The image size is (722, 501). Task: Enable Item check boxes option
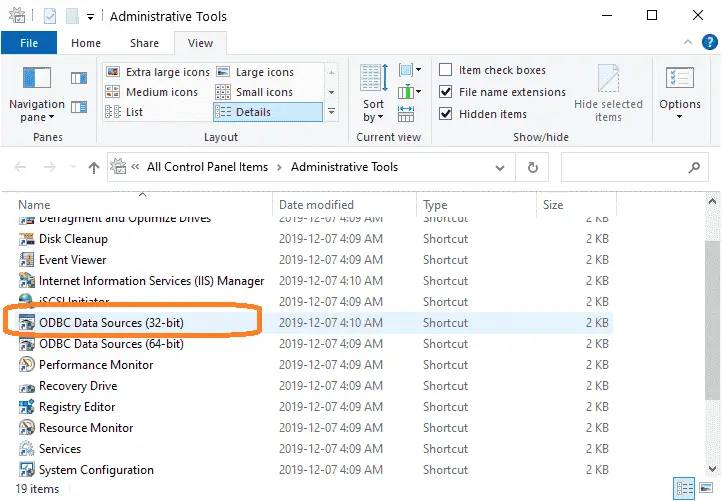point(446,71)
